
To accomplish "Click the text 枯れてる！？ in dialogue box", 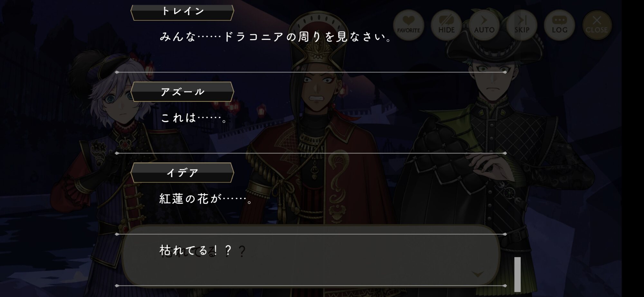I will pyautogui.click(x=195, y=250).
